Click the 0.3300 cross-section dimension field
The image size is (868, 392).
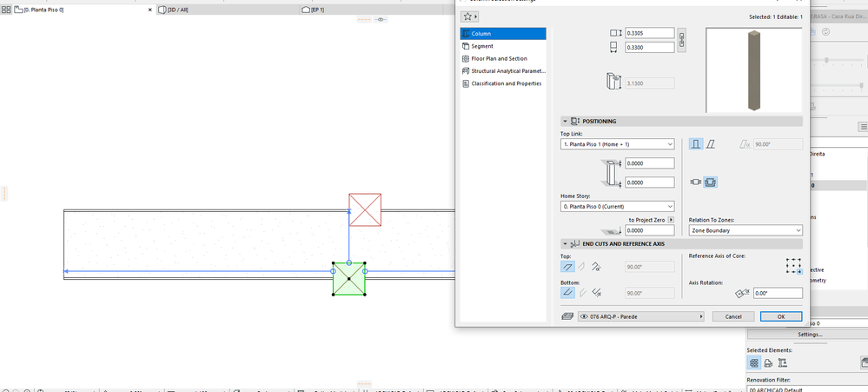[650, 48]
